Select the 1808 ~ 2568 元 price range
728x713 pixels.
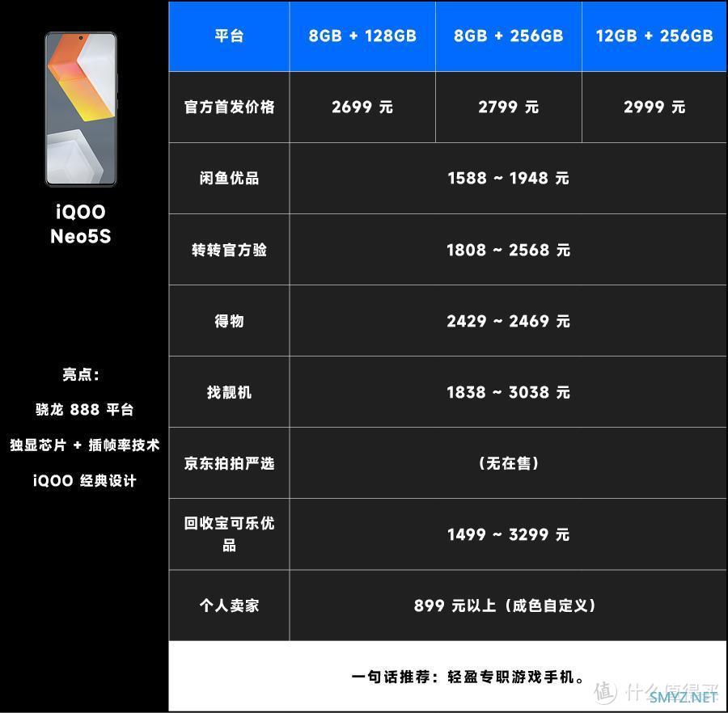click(x=509, y=250)
